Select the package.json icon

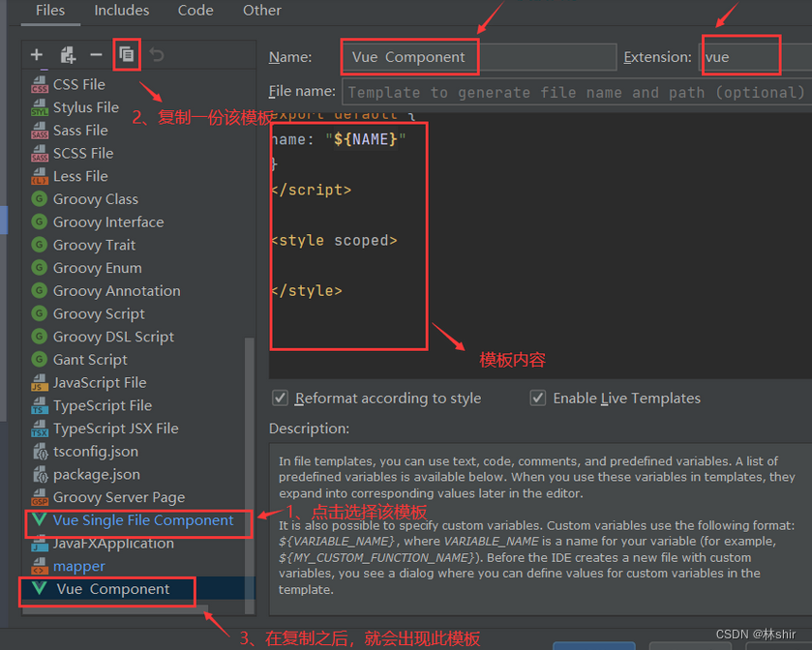pos(40,475)
